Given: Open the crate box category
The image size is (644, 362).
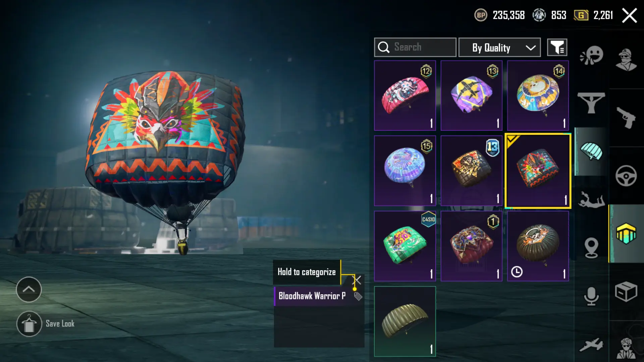Looking at the screenshot, I should [x=626, y=292].
